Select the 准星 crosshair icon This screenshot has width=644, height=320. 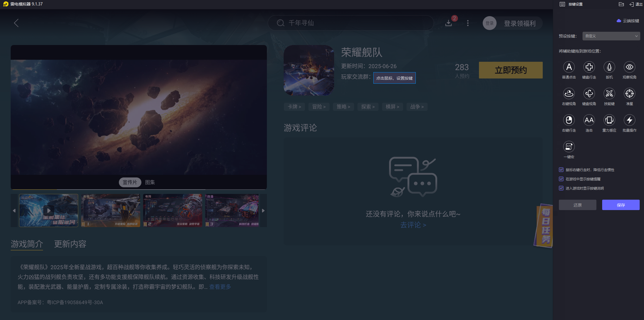click(x=629, y=94)
